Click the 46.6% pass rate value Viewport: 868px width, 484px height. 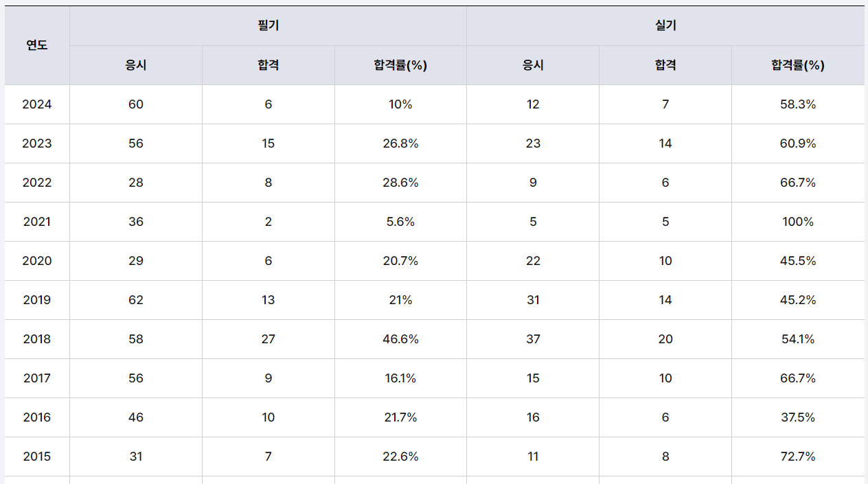pyautogui.click(x=400, y=339)
